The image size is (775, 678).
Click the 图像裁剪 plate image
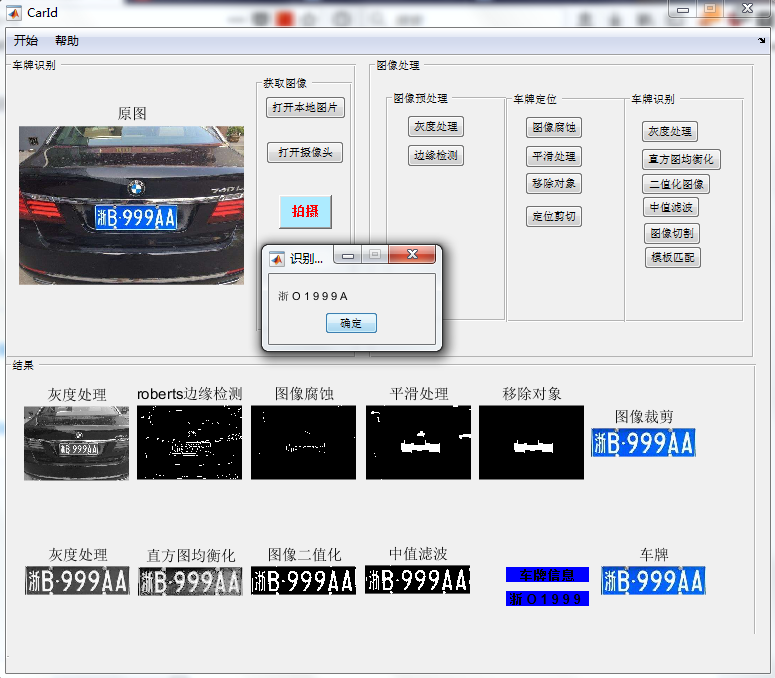[644, 443]
